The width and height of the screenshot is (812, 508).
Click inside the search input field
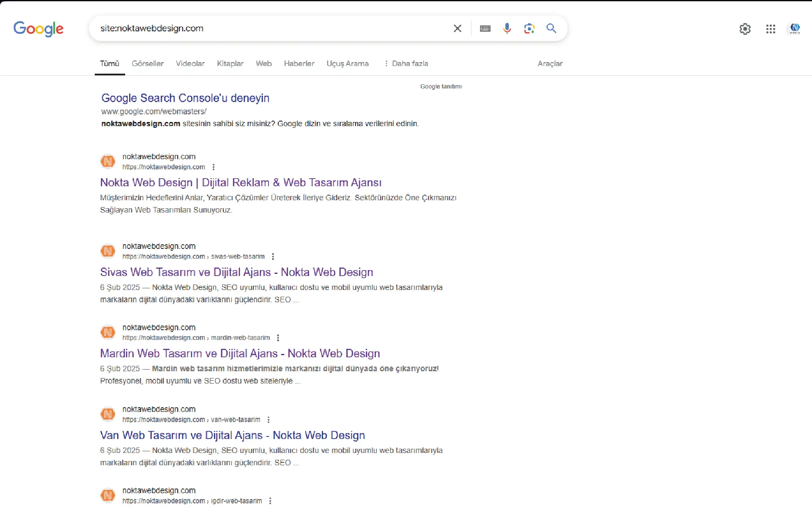point(271,28)
